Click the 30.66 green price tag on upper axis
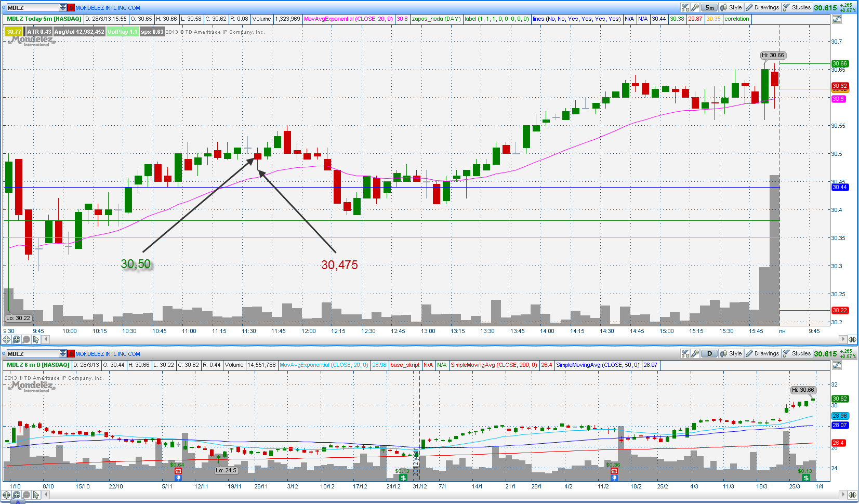The image size is (859, 504). [x=840, y=63]
